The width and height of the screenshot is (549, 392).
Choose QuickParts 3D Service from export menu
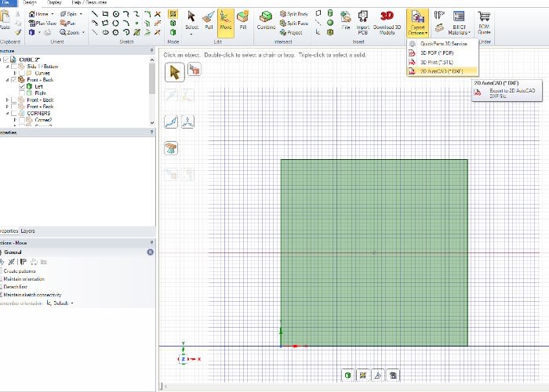(442, 44)
